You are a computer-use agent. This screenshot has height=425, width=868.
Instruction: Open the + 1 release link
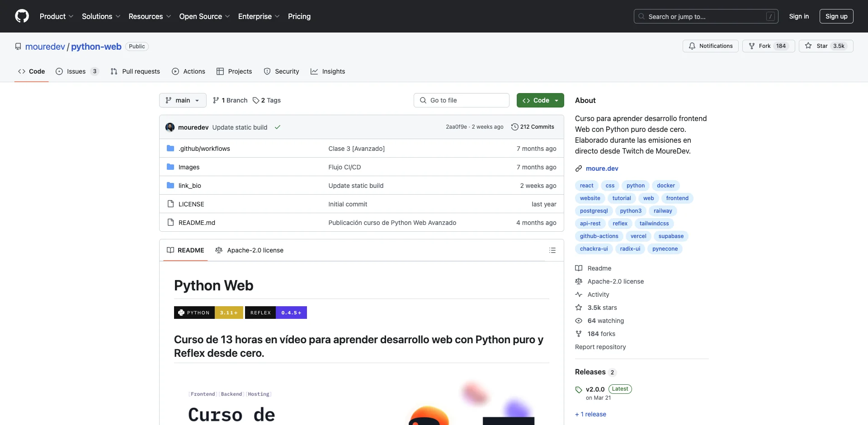click(x=590, y=414)
